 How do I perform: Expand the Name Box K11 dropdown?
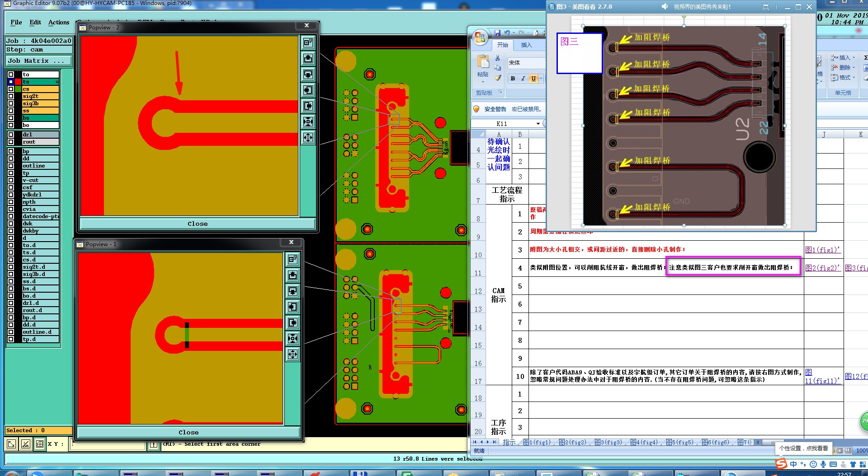pos(538,124)
